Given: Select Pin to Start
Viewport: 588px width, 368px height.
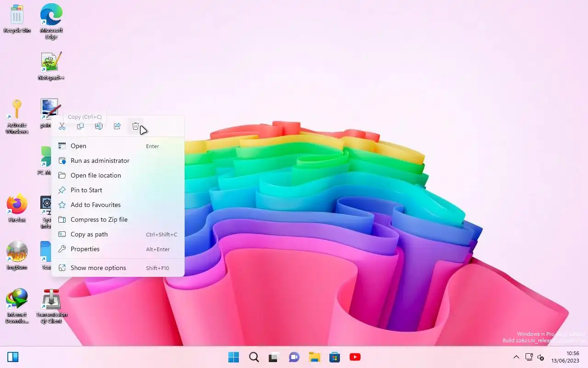Looking at the screenshot, I should click(118, 190).
